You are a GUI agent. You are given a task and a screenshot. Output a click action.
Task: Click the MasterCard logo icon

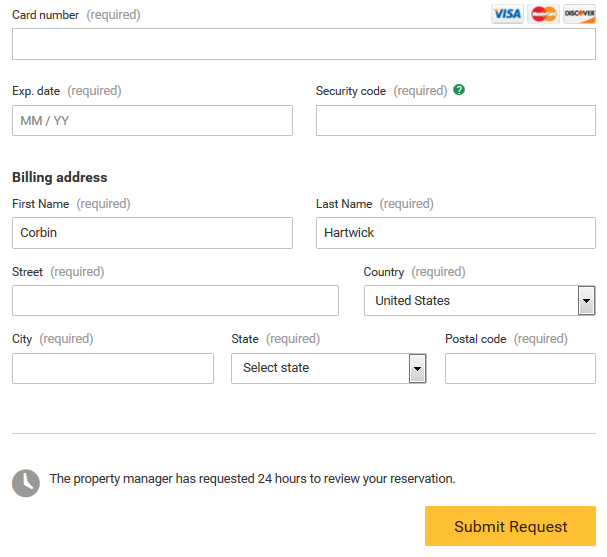point(544,14)
